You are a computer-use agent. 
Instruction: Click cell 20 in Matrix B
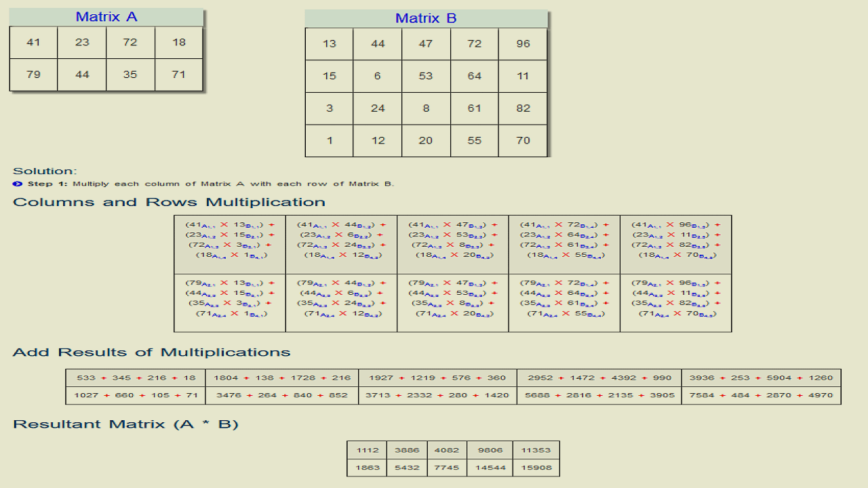click(x=426, y=140)
